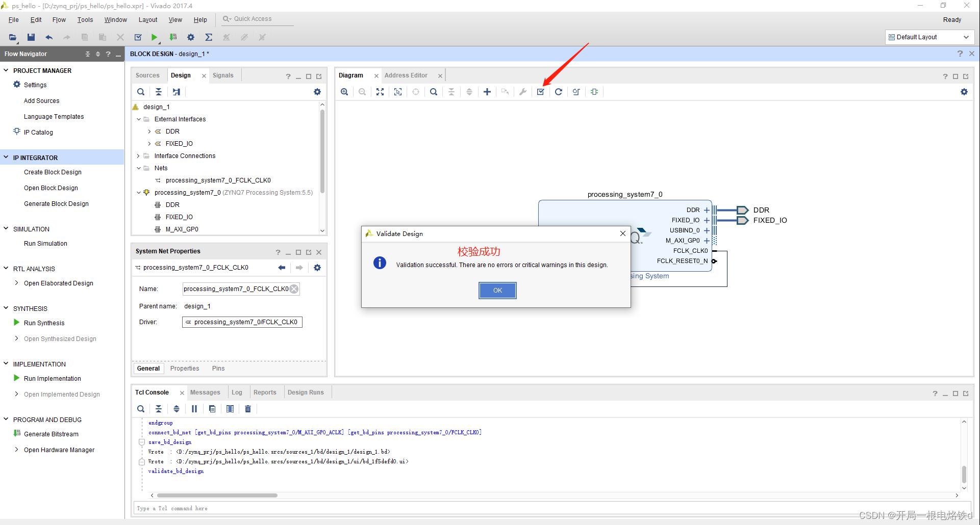Click the Tcl command input box
Screen dimensions: 980x525
[551, 508]
